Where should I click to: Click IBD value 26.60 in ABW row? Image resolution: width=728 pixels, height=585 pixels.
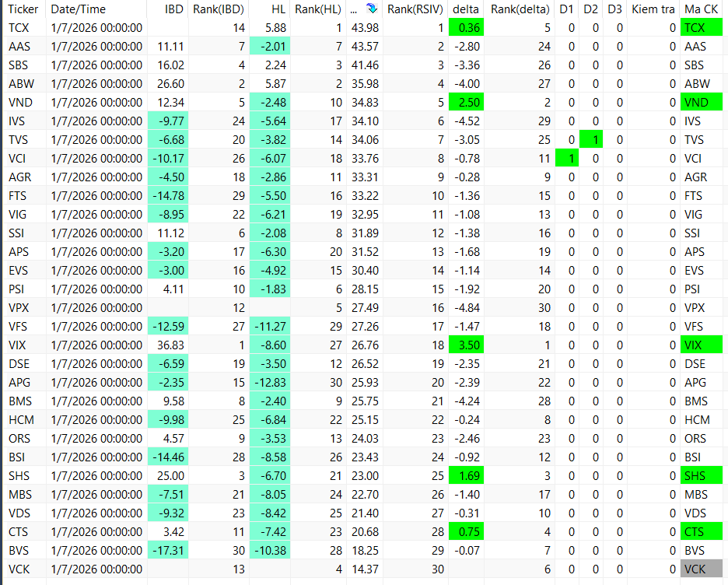pos(170,83)
